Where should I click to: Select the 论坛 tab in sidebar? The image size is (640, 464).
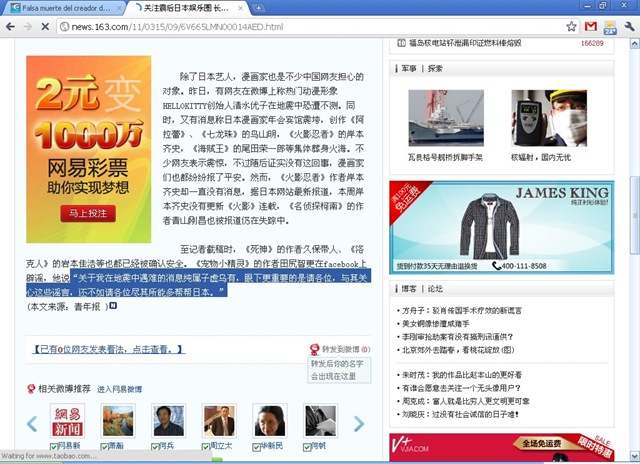435,289
